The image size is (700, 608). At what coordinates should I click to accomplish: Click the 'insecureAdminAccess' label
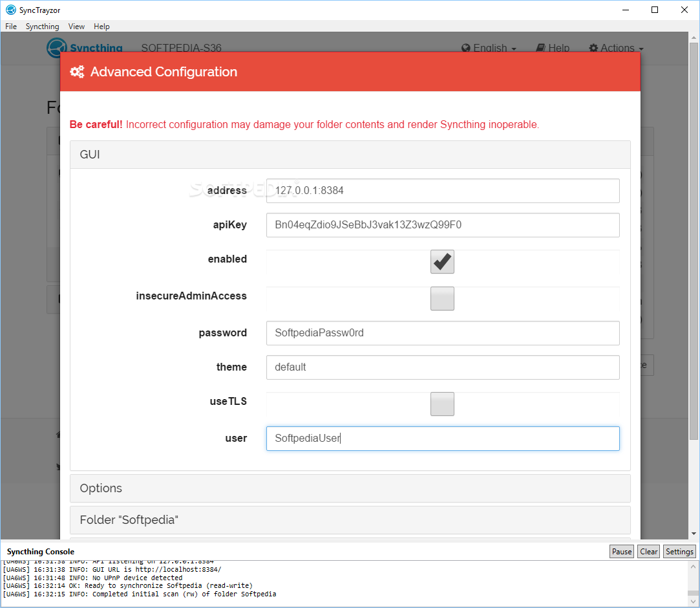pyautogui.click(x=191, y=296)
